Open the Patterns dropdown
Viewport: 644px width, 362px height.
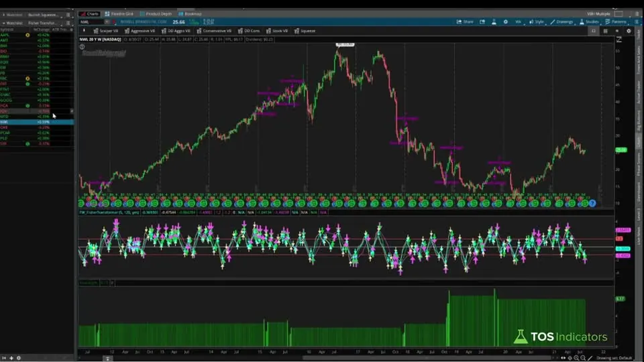616,21
